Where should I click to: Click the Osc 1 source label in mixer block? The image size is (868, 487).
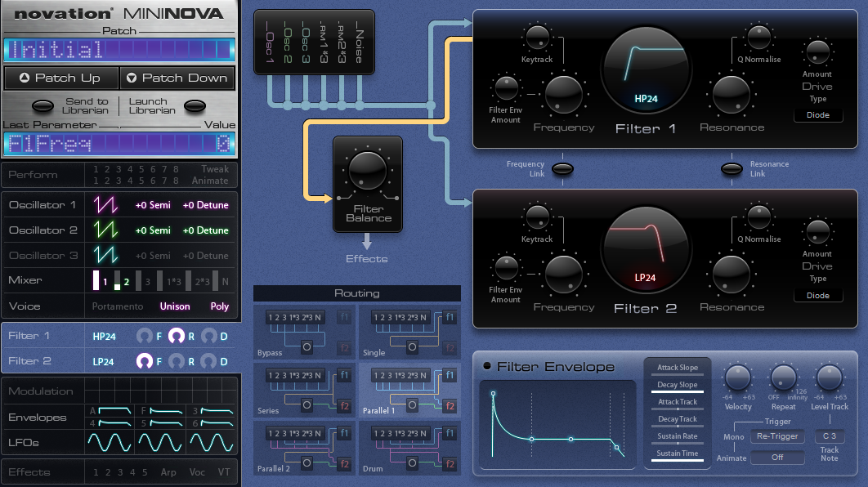269,42
